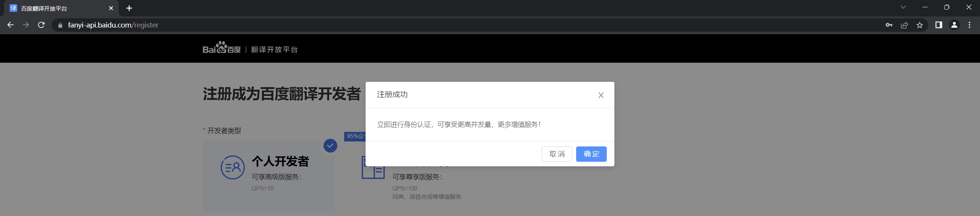Click the QPS=100 text
The height and width of the screenshot is (216, 980).
pos(405,188)
